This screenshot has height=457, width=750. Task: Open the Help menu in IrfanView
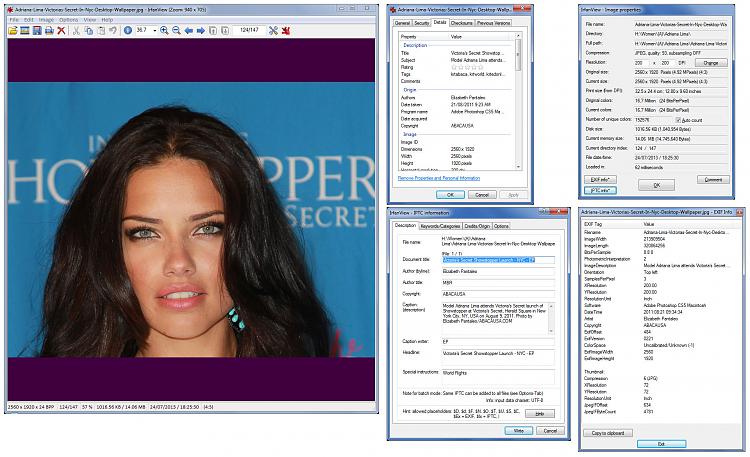(x=107, y=20)
